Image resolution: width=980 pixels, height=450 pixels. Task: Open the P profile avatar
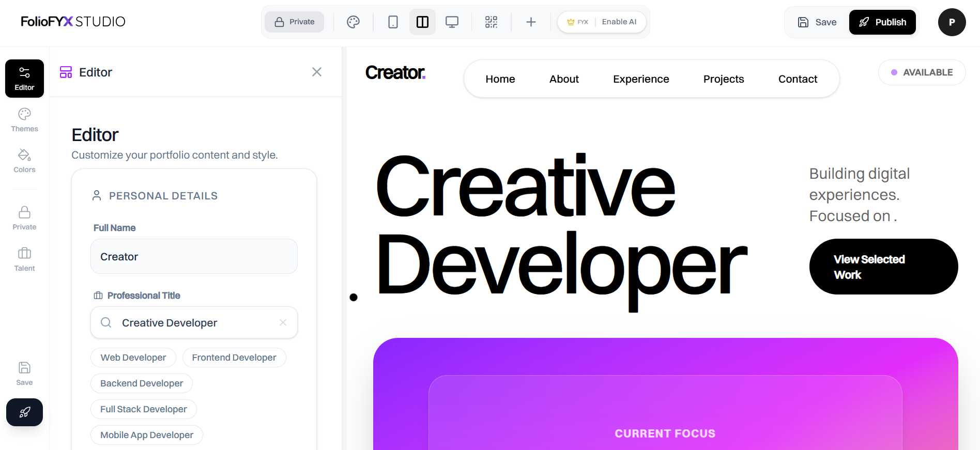click(x=952, y=22)
